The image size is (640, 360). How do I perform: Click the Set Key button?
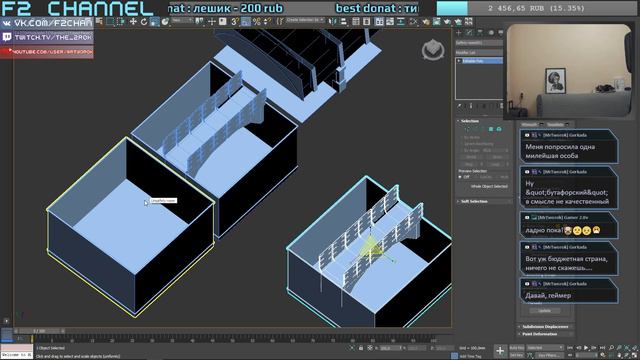click(517, 355)
